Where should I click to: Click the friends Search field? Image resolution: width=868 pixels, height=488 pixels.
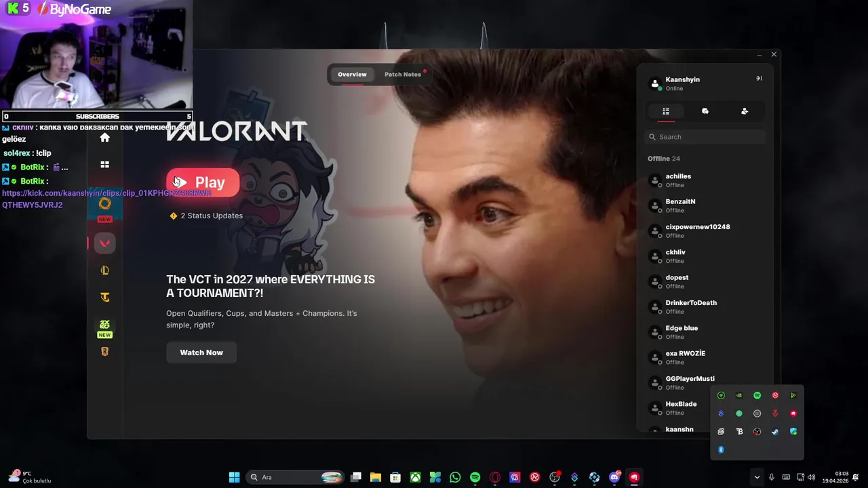[x=705, y=137]
